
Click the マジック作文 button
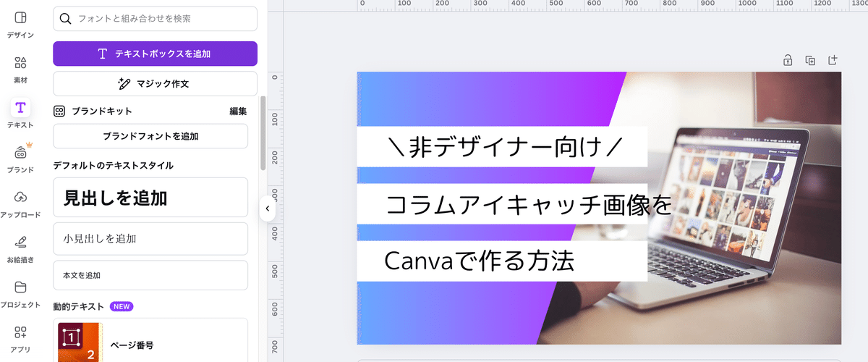point(155,83)
